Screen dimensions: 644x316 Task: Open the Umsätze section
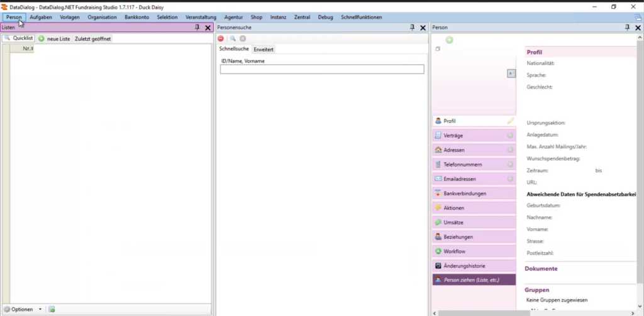click(x=474, y=222)
